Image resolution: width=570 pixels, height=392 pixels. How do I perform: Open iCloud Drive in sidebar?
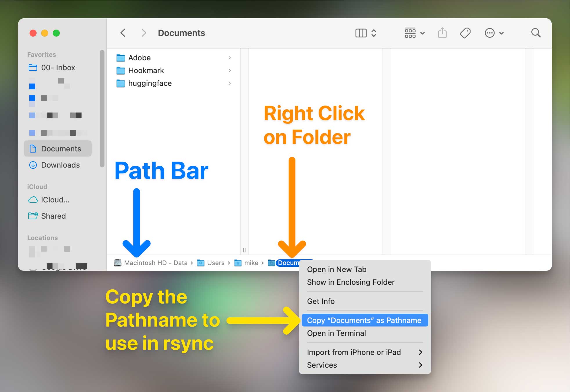[x=58, y=200]
